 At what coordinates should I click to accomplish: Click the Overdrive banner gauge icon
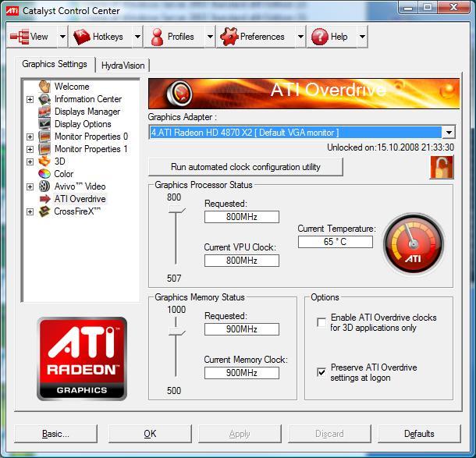tap(179, 93)
